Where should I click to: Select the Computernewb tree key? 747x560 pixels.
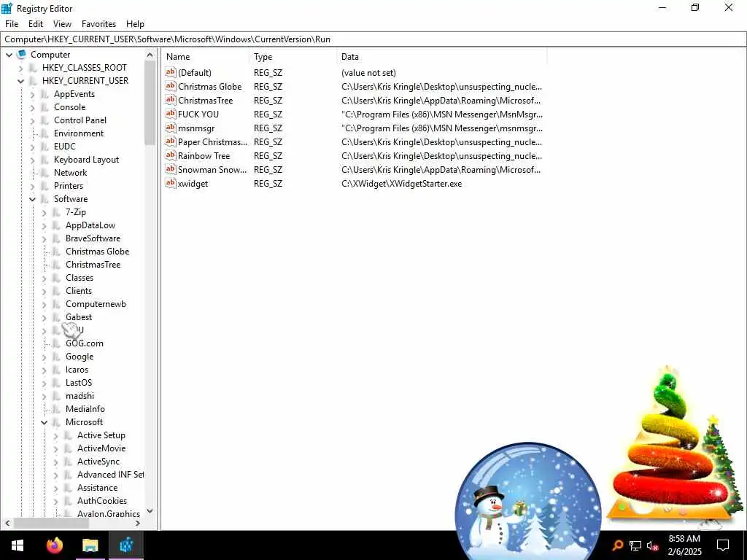pyautogui.click(x=96, y=304)
